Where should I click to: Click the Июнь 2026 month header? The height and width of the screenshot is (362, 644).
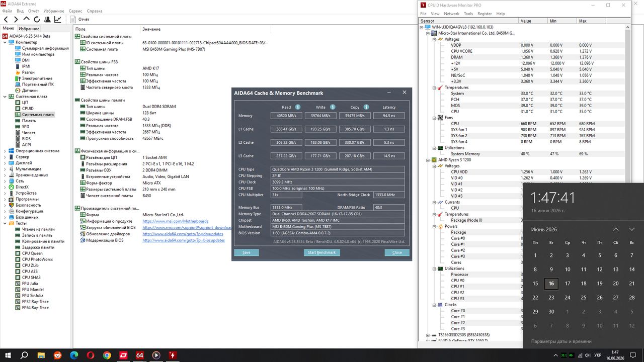(x=544, y=229)
